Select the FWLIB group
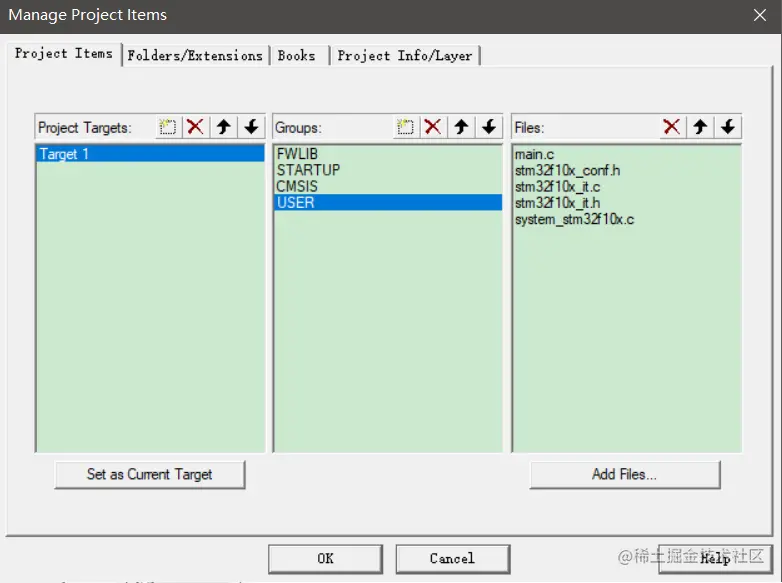 pyautogui.click(x=388, y=154)
